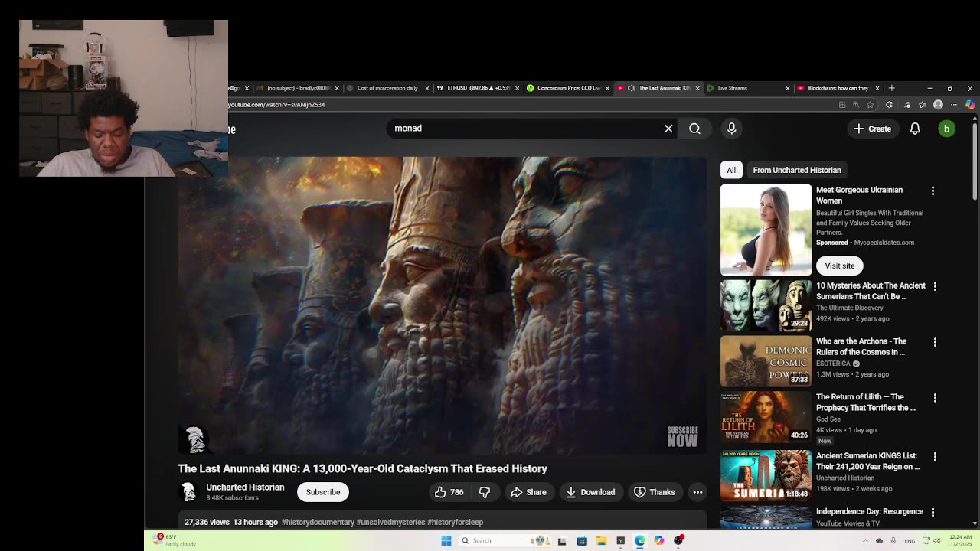Screen dimensions: 980x551
Task: Open the 10 Mysteries Sumerians thumbnail
Action: tap(766, 305)
